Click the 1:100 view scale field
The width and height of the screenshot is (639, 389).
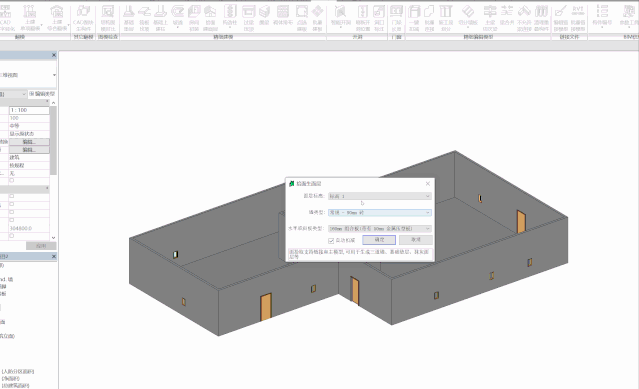point(29,110)
